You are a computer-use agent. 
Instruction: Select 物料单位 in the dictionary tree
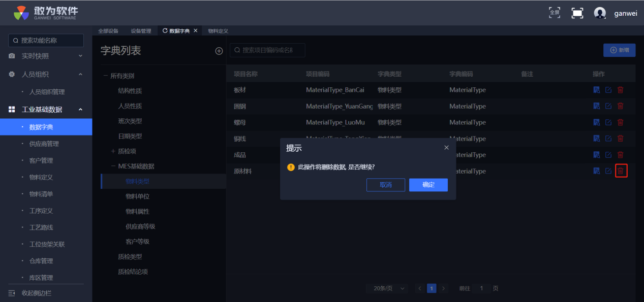coord(137,196)
